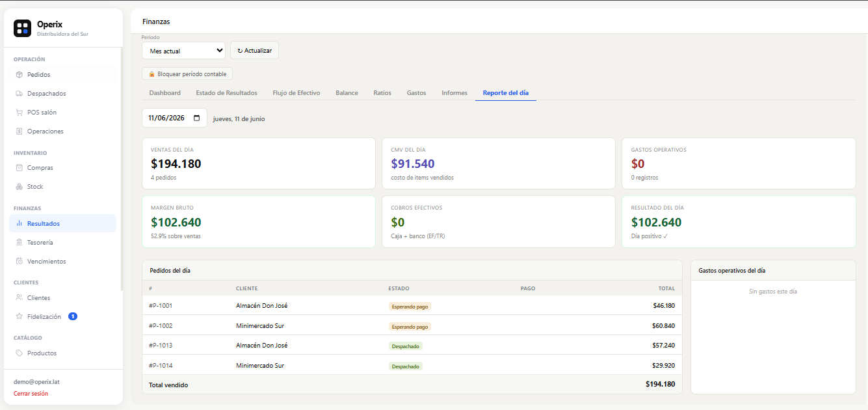Screen dimensions: 868x410
Task: Go to Tesorería
Action: pos(63,243)
